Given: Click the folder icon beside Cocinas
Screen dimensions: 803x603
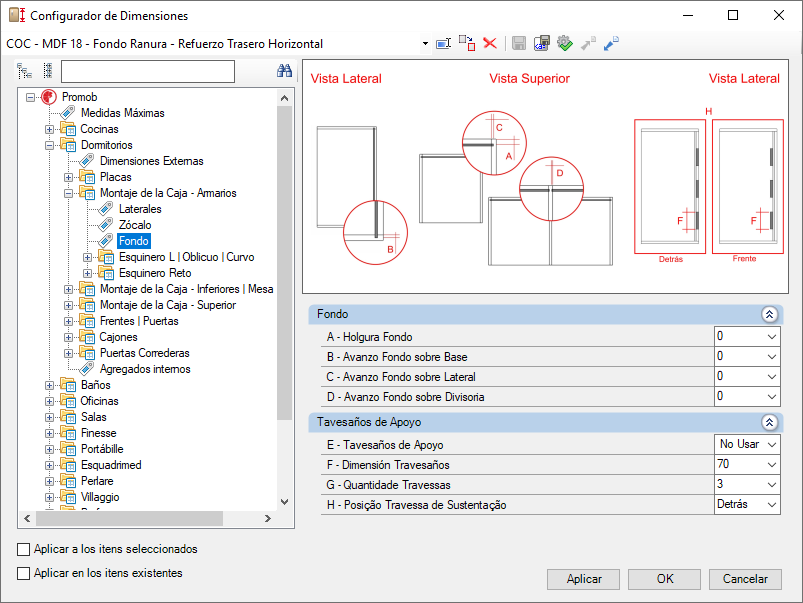Looking at the screenshot, I should tap(68, 129).
